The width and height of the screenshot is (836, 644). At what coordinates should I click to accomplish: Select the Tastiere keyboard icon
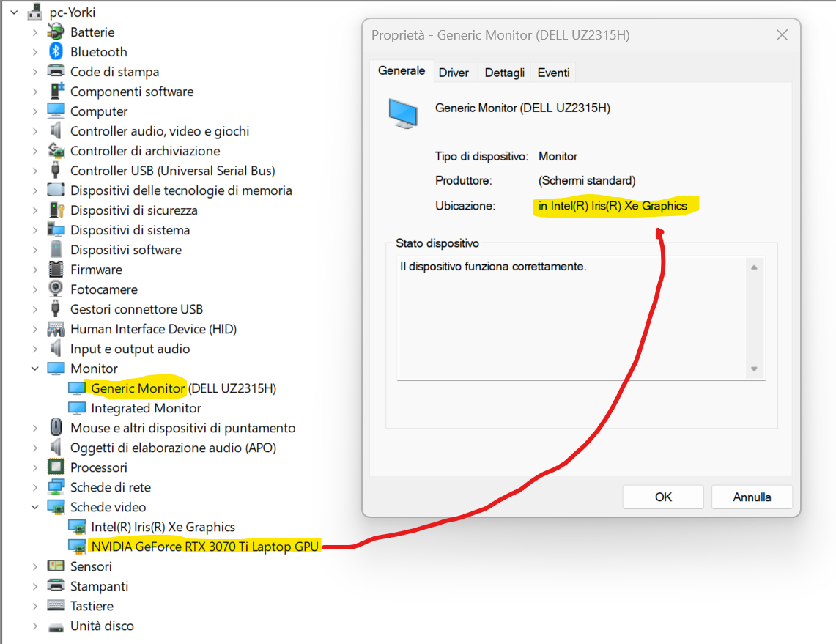(x=54, y=605)
